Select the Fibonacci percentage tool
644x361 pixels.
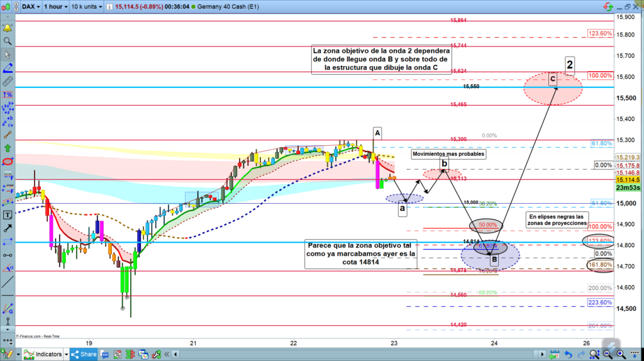8,94
